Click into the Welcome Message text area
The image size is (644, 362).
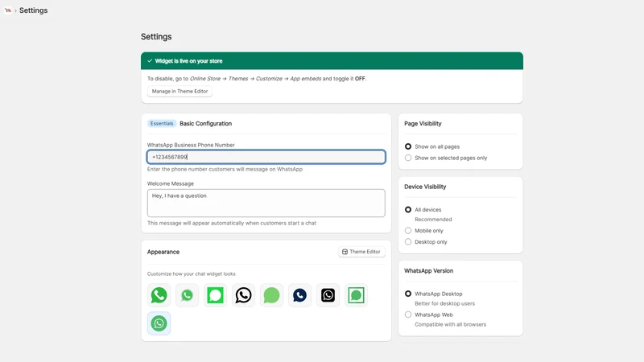pos(266,204)
